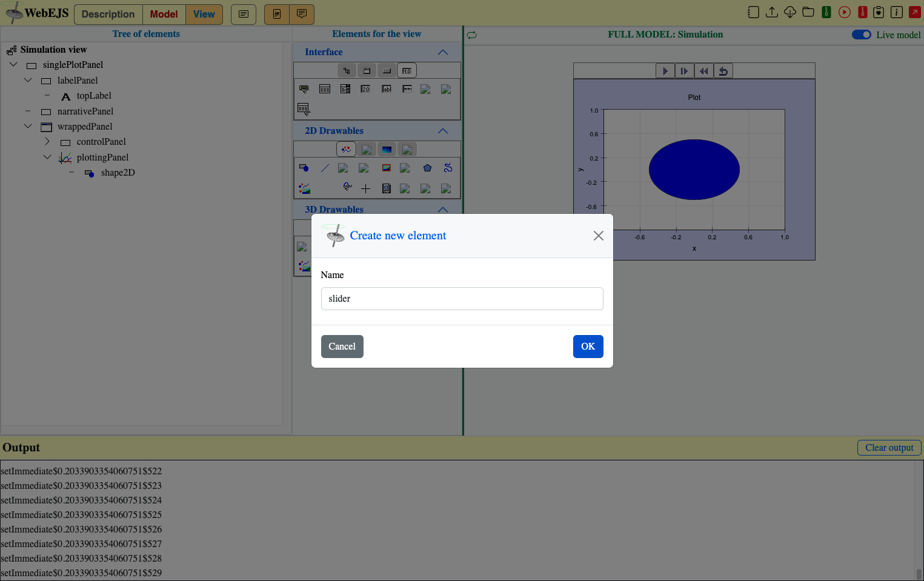Select the password field interface element
Image resolution: width=924 pixels, height=581 pixels.
click(x=407, y=89)
